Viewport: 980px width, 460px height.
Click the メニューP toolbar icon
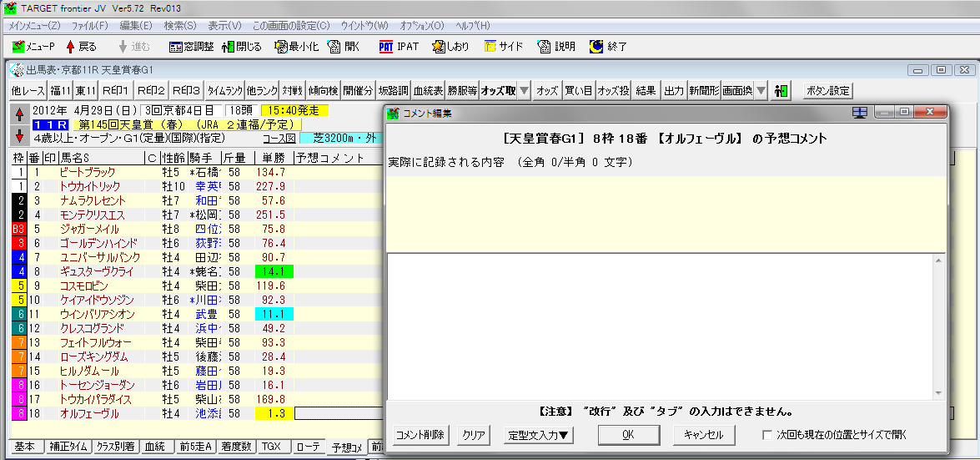[x=35, y=47]
